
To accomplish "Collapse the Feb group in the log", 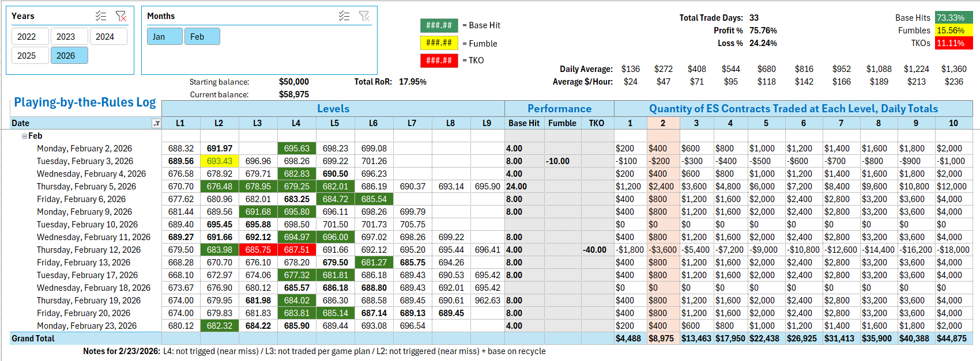I will pyautogui.click(x=24, y=136).
